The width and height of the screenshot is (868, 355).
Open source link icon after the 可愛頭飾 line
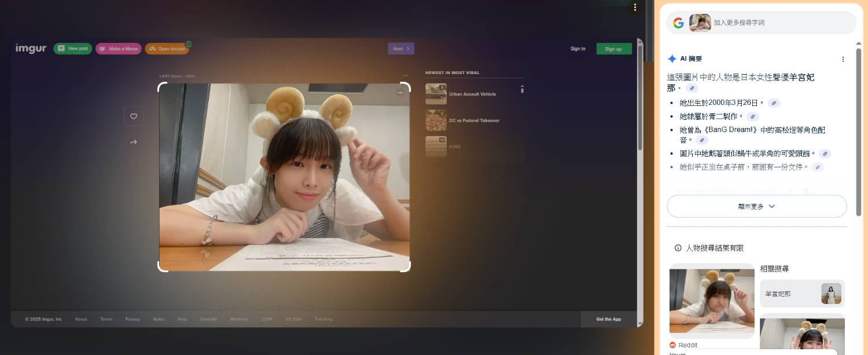tap(825, 153)
